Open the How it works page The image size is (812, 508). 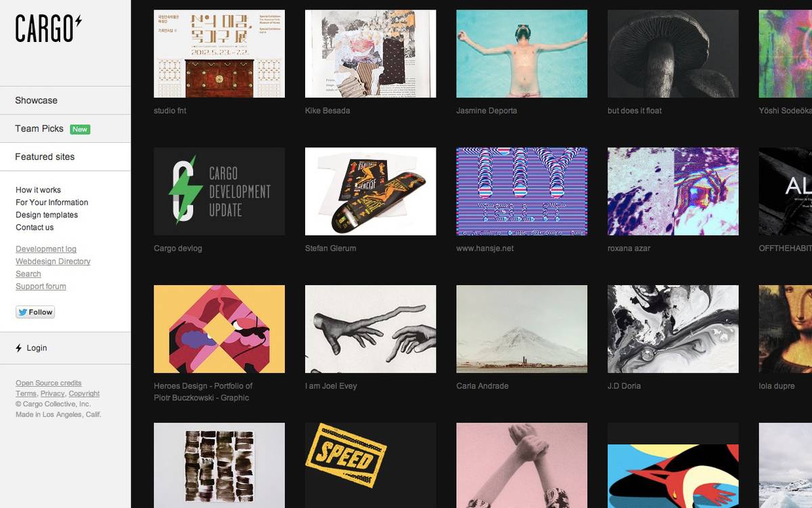pyautogui.click(x=38, y=190)
